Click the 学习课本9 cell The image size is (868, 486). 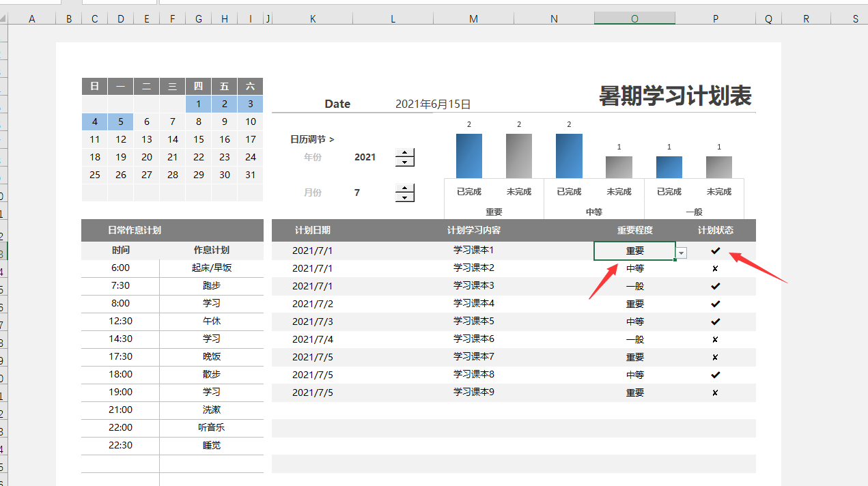pyautogui.click(x=473, y=392)
